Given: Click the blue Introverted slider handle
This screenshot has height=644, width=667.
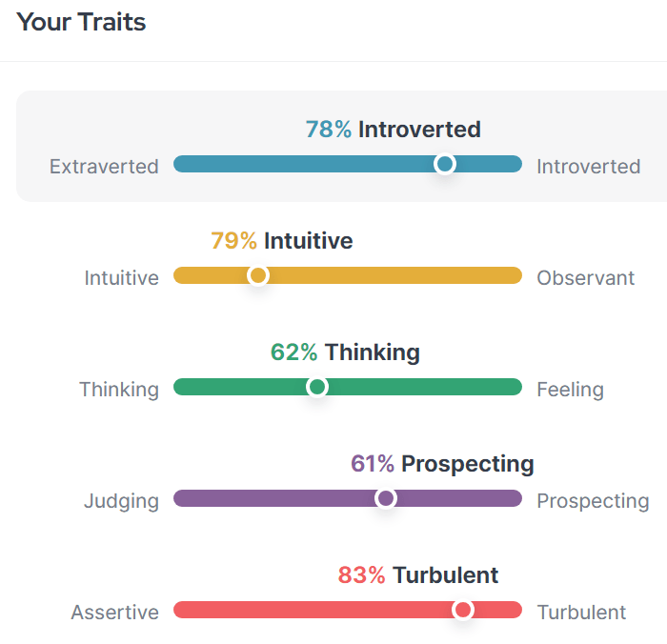Looking at the screenshot, I should (x=444, y=164).
